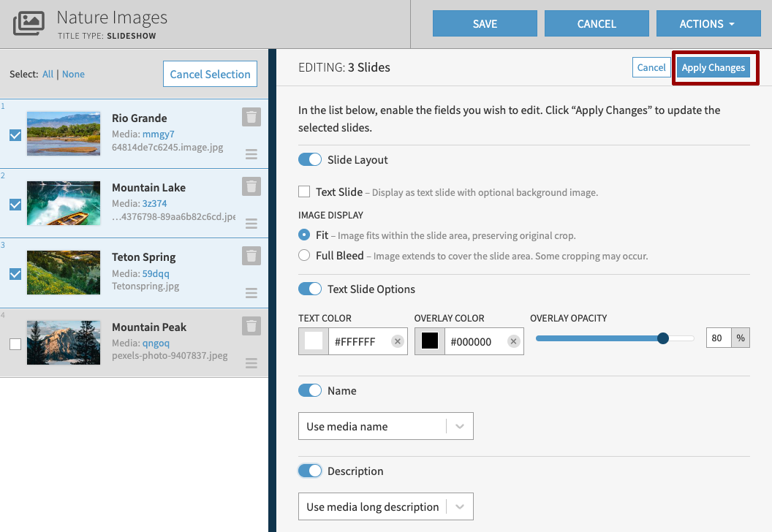
Task: Select All slides using the All link
Action: pyautogui.click(x=48, y=74)
